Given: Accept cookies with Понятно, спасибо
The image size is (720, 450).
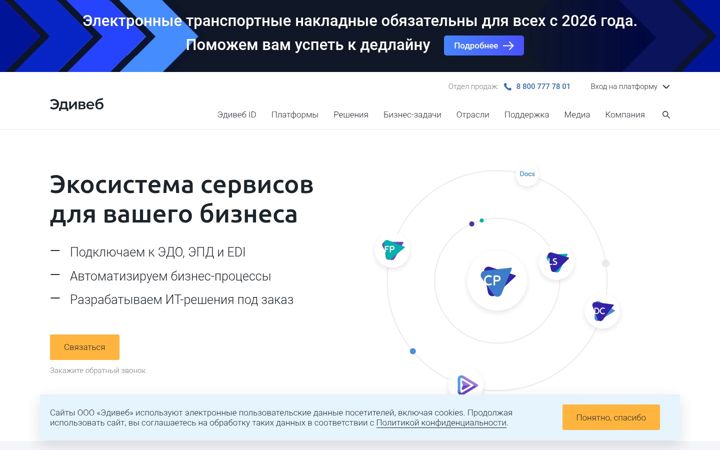Looking at the screenshot, I should click(x=611, y=417).
